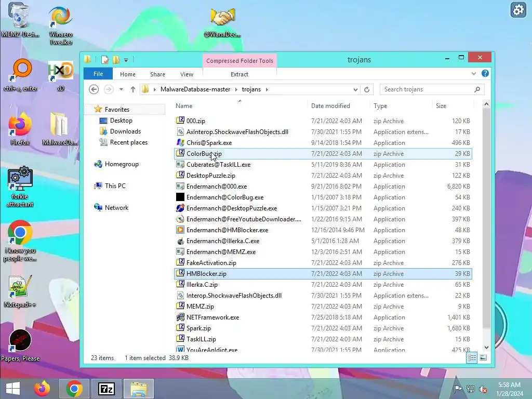Open Notepad++ desktop shortcut
532x399 pixels.
20,291
